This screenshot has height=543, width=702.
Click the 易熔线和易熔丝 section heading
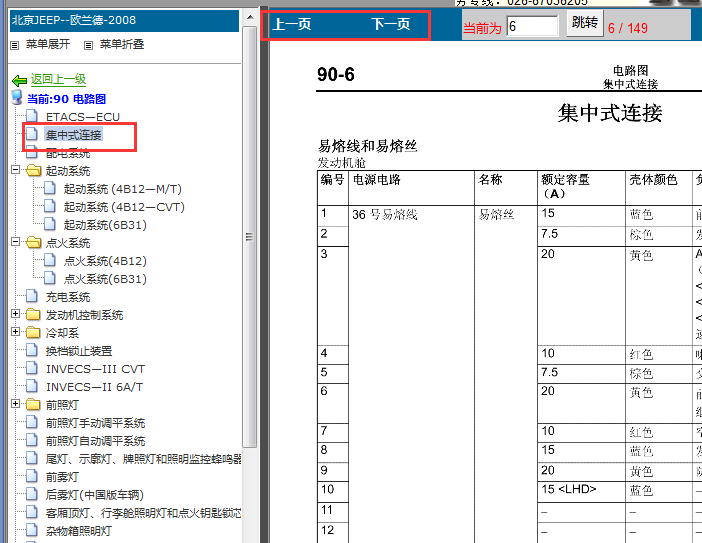[368, 146]
